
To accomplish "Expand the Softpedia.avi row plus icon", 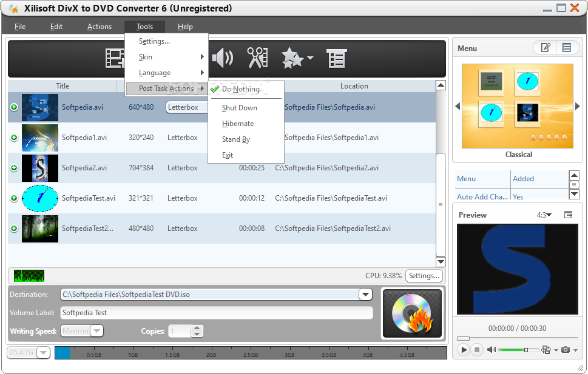I will (x=14, y=107).
